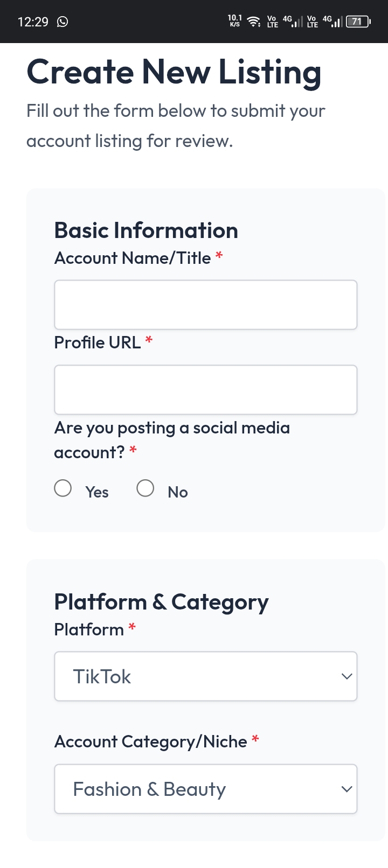This screenshot has height=868, width=388.
Task: Click the Create New Listing heading
Action: 174,72
